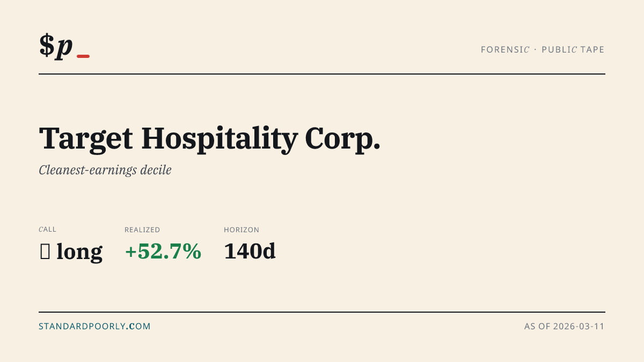This screenshot has height=362, width=644.
Task: Click the red underscore cursor beside logo
Action: point(83,56)
